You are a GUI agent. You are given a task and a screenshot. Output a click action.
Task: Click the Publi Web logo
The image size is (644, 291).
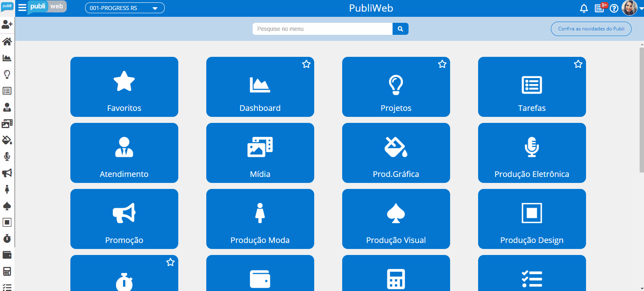[47, 7]
